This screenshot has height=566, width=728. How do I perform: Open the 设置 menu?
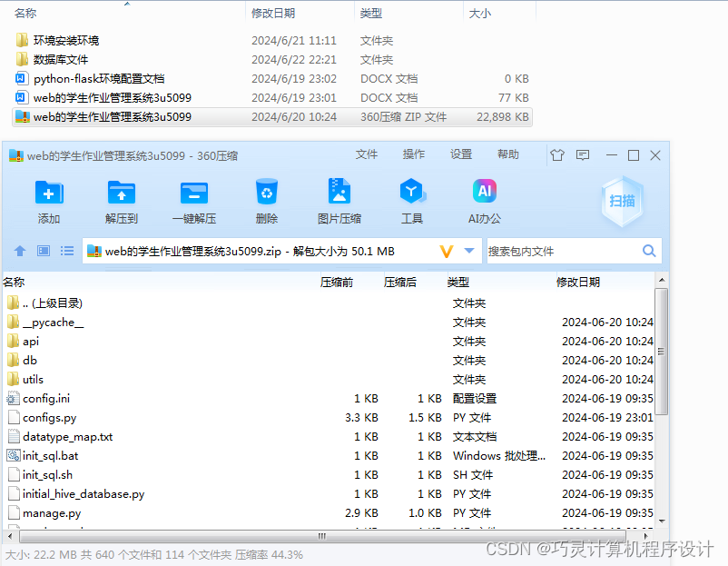coord(460,154)
